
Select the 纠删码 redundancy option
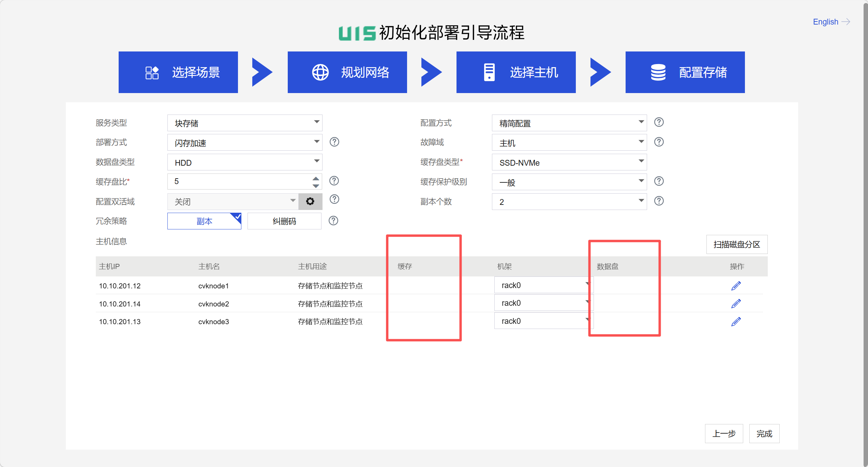pyautogui.click(x=284, y=221)
